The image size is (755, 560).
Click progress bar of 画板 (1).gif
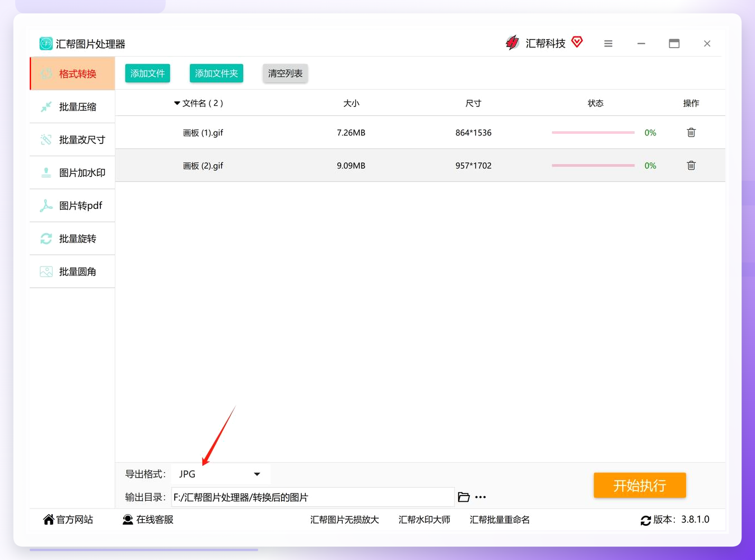click(593, 133)
